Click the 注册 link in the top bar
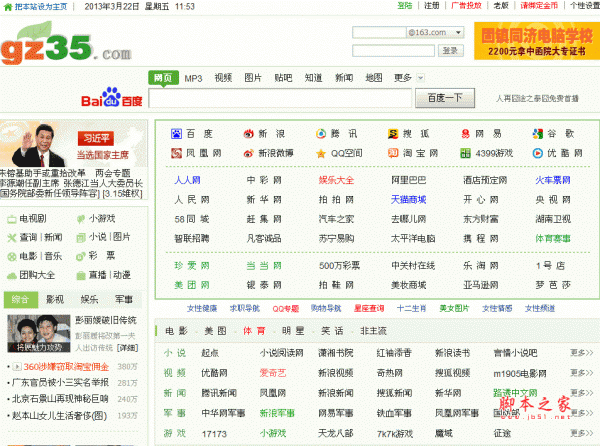This screenshot has height=446, width=600. pos(432,6)
